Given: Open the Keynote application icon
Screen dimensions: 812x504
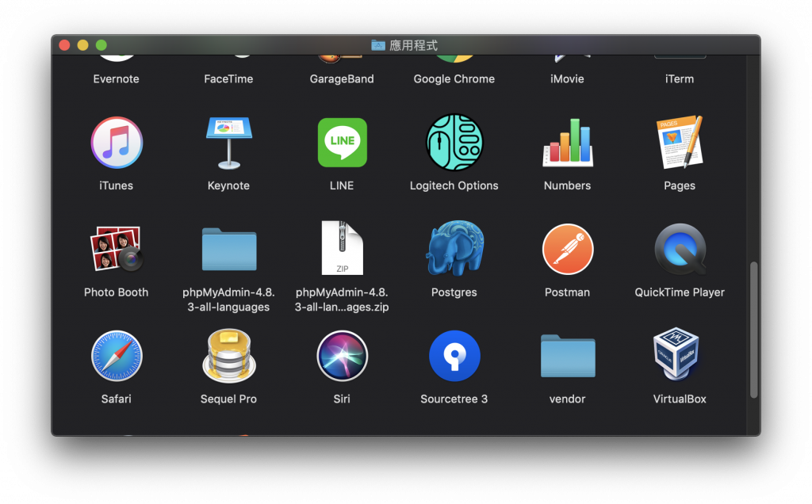Looking at the screenshot, I should 229,143.
